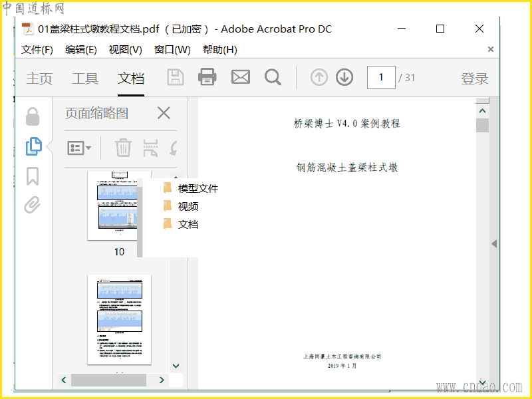
Task: Open the 视图(V) menu
Action: click(x=125, y=50)
